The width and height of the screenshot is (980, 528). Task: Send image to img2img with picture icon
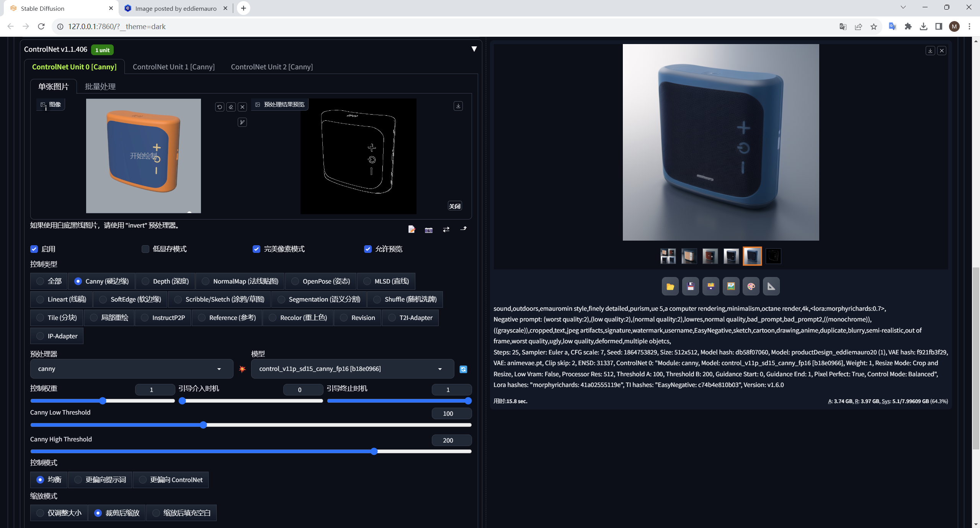[731, 286]
